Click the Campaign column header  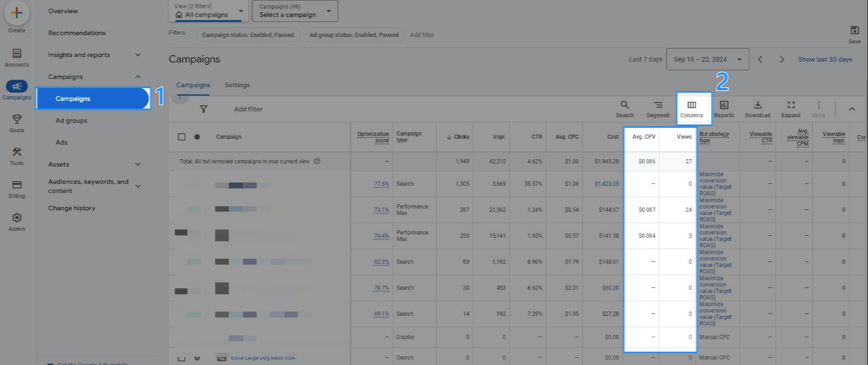tap(229, 137)
